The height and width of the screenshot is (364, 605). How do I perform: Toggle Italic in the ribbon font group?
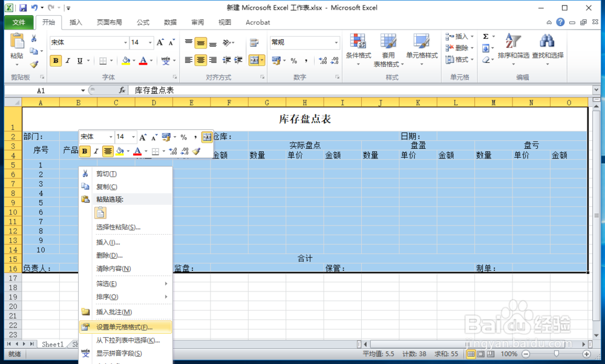coord(68,60)
